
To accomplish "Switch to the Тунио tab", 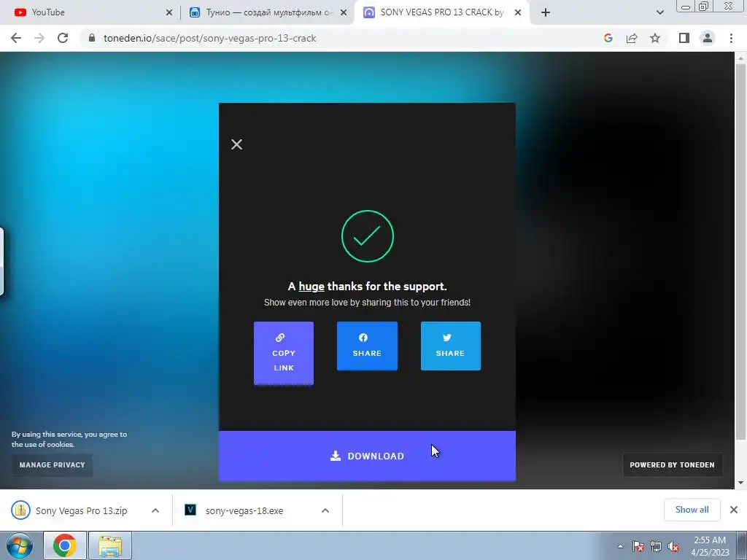I will 268,12.
